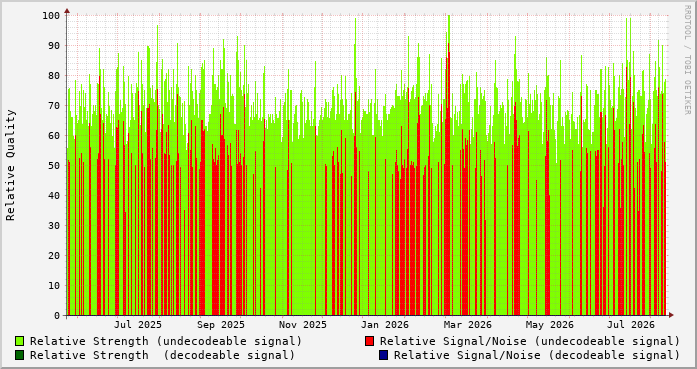
Task: Click the red undecodeable signal/noise legend swatch
Action: pyautogui.click(x=369, y=341)
